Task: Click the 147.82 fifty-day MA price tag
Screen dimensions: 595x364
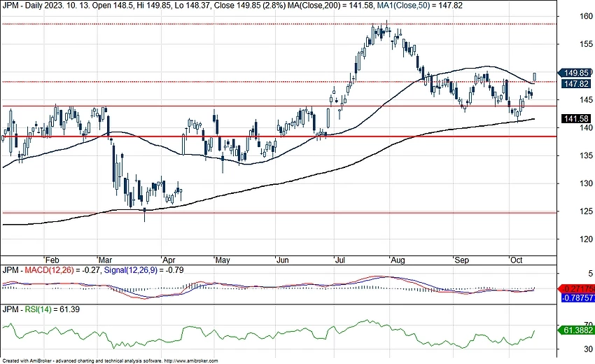Action: pyautogui.click(x=576, y=83)
